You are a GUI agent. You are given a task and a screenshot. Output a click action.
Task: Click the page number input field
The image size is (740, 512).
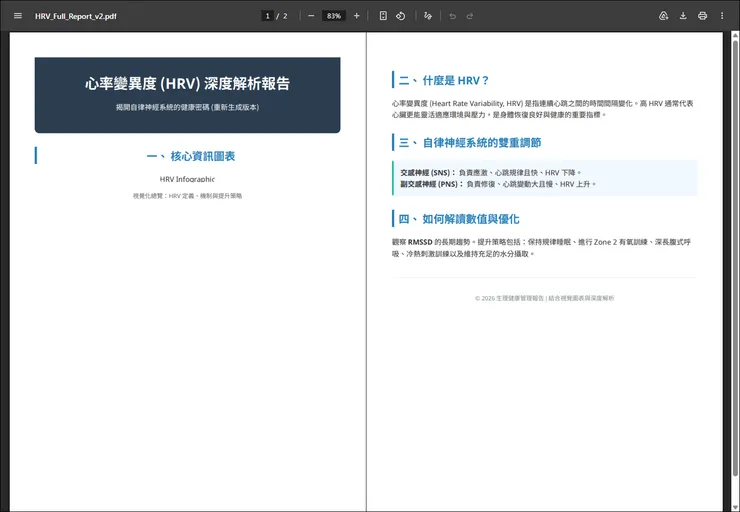click(x=268, y=16)
